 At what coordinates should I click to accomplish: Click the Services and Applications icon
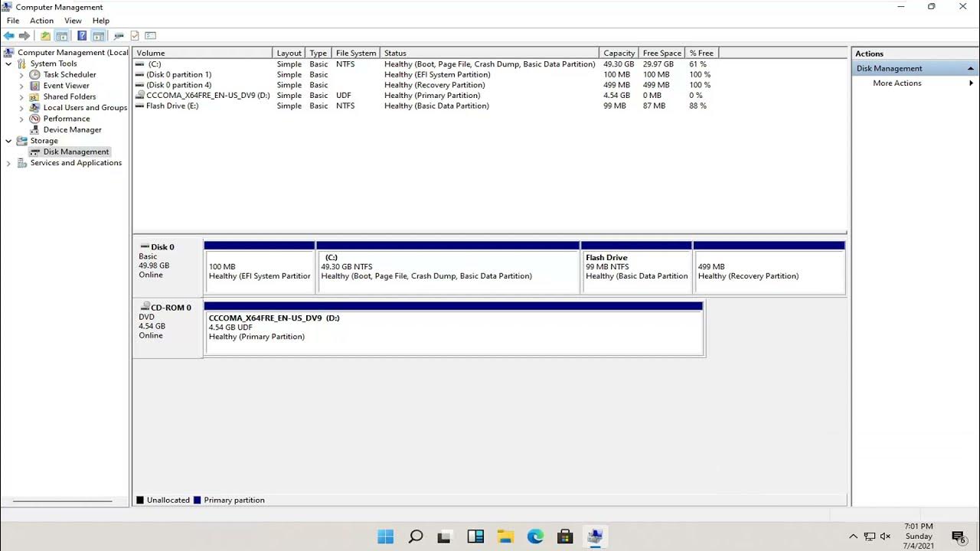[21, 163]
